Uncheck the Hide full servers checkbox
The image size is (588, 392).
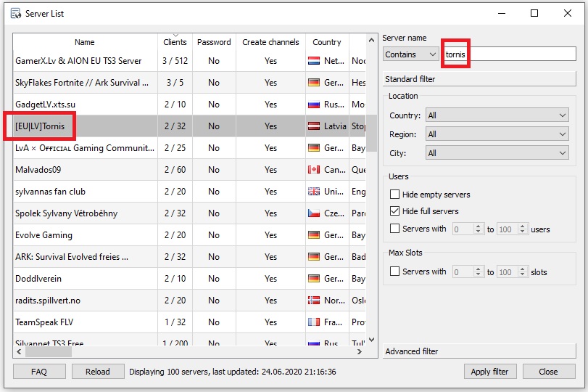[x=395, y=211]
